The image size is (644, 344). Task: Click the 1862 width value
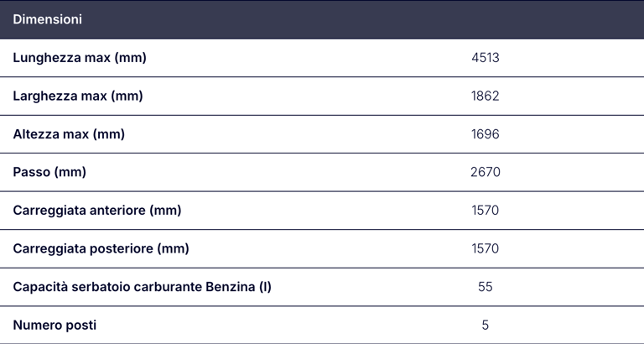coord(485,96)
